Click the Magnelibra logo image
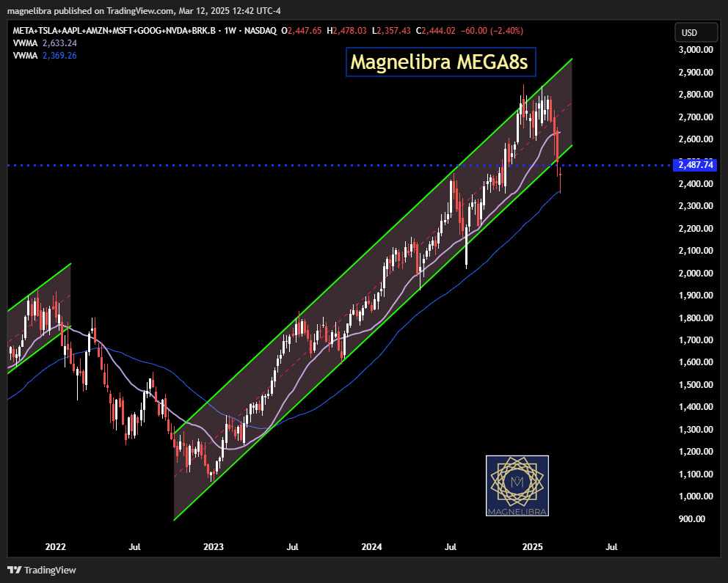Screen dimensions: 728x583 [517, 485]
